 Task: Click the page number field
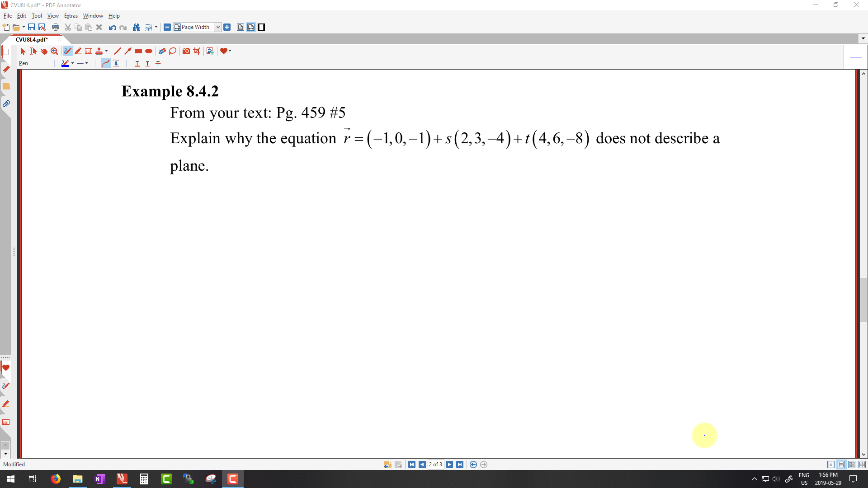(435, 465)
